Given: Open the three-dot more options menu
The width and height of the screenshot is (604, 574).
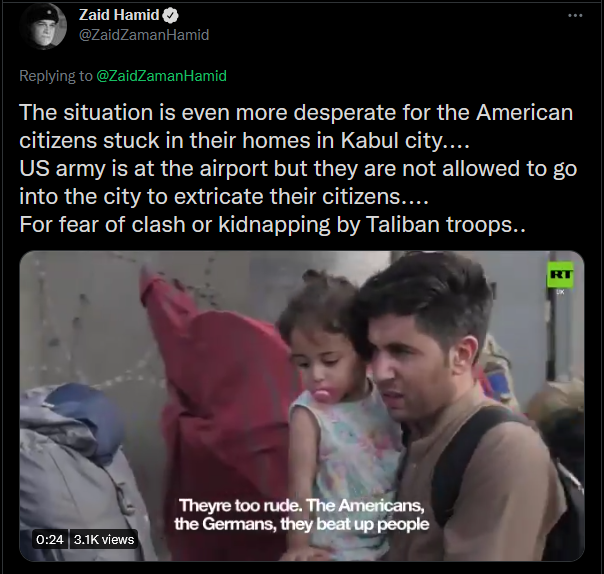Looking at the screenshot, I should [x=575, y=15].
